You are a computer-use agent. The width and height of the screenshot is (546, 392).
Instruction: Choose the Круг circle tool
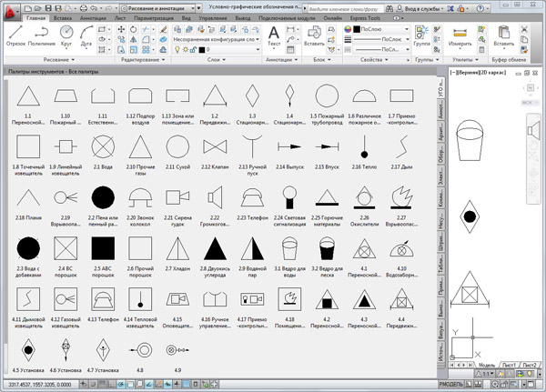tap(67, 34)
